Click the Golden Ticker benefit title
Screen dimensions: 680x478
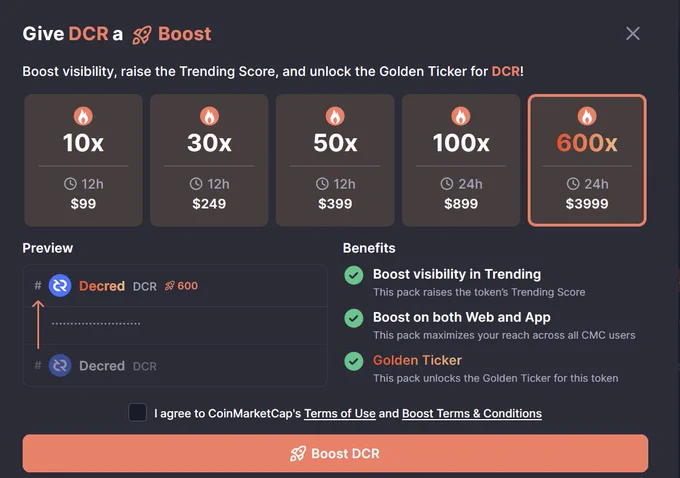tap(417, 360)
